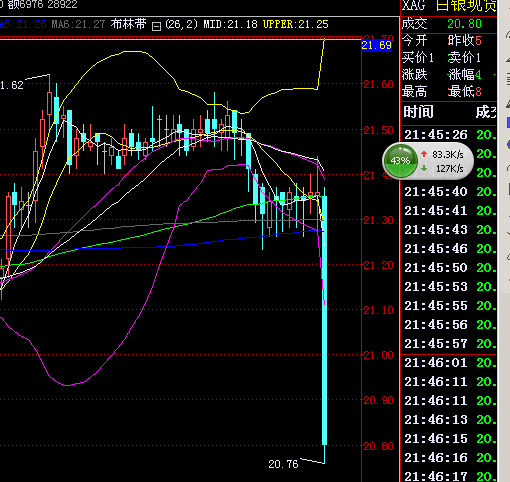Select the 21:45:53 trade row
The width and height of the screenshot is (510, 482).
click(x=449, y=287)
